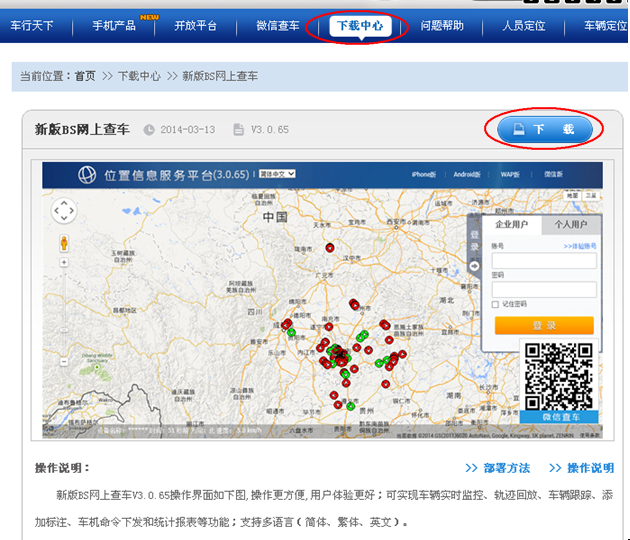Open the language selection dropdown

(276, 174)
